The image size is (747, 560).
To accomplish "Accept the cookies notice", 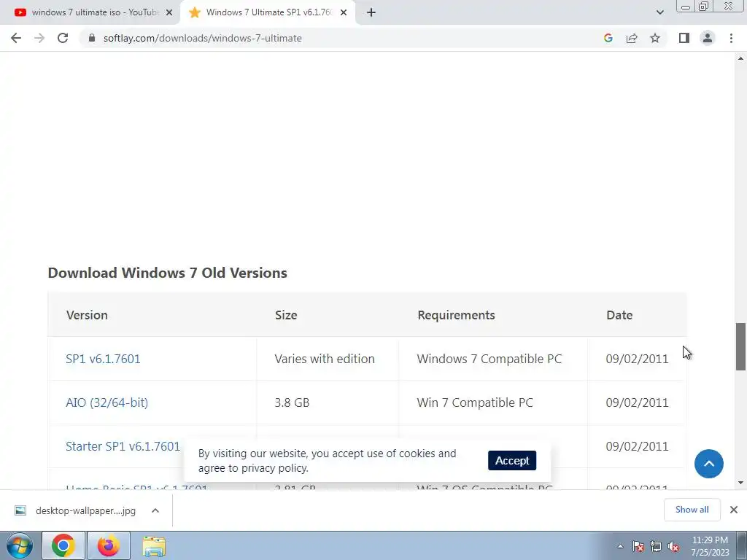I will (x=511, y=461).
